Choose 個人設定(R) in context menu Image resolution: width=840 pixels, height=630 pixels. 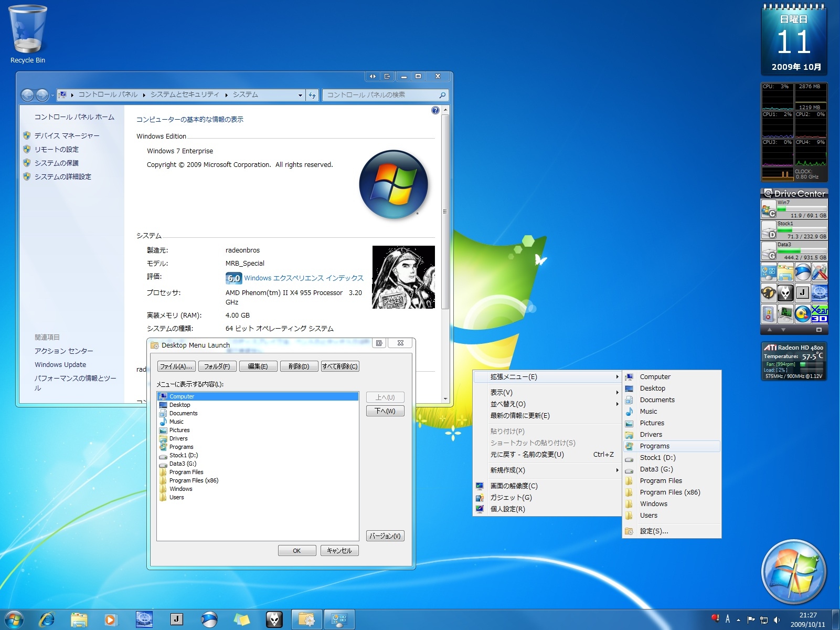click(x=547, y=509)
